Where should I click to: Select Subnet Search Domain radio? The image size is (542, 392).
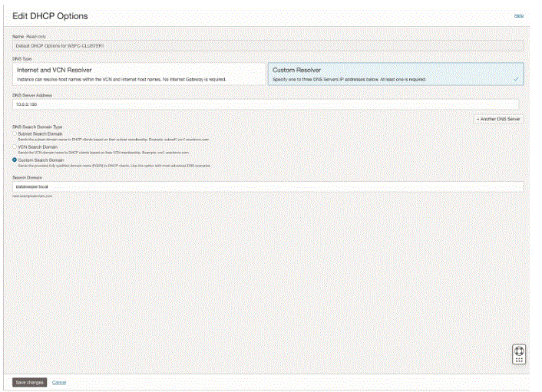[x=15, y=133]
